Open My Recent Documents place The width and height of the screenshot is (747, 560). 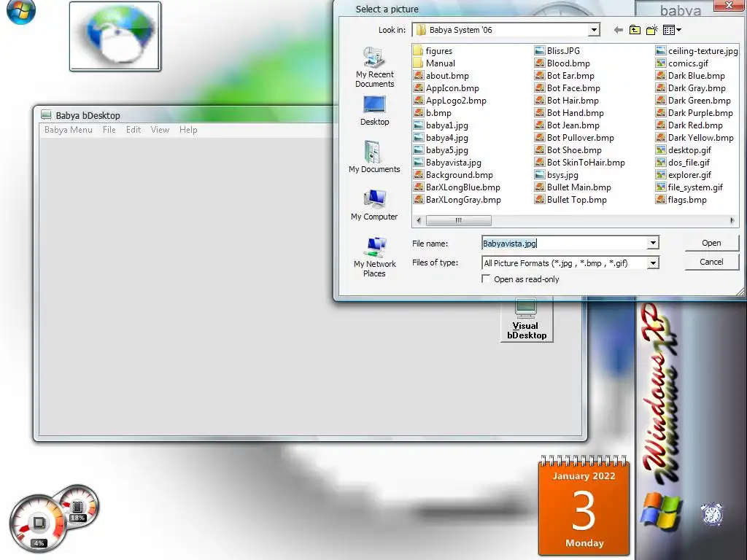click(x=374, y=67)
